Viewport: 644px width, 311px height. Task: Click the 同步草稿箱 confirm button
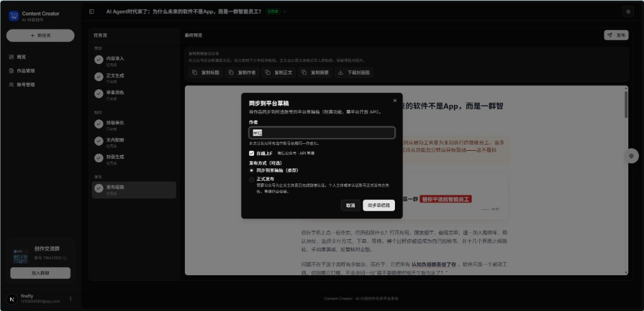[x=379, y=205]
